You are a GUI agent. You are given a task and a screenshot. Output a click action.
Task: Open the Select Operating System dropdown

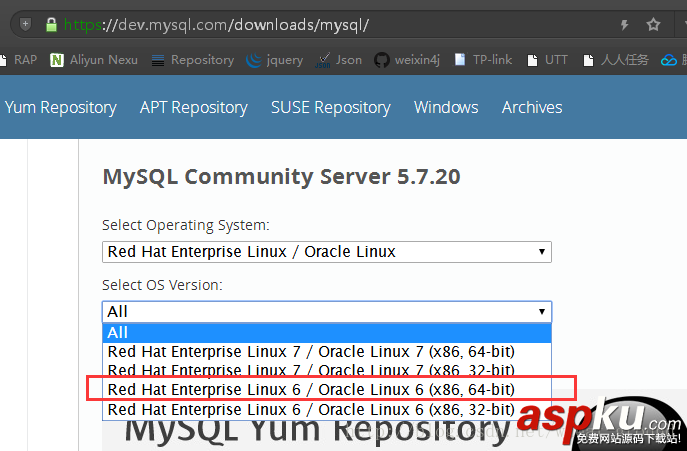(327, 252)
